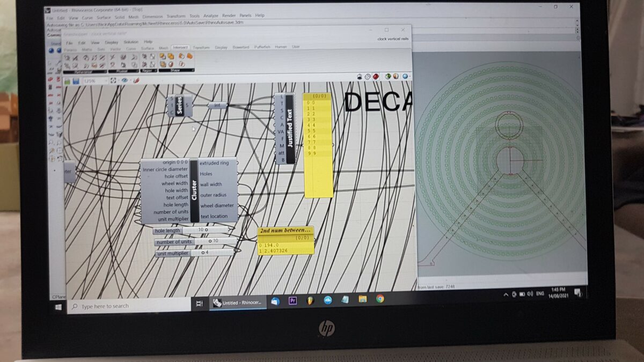
Task: Switch to Grasshopper Intersect tab
Action: coord(180,47)
